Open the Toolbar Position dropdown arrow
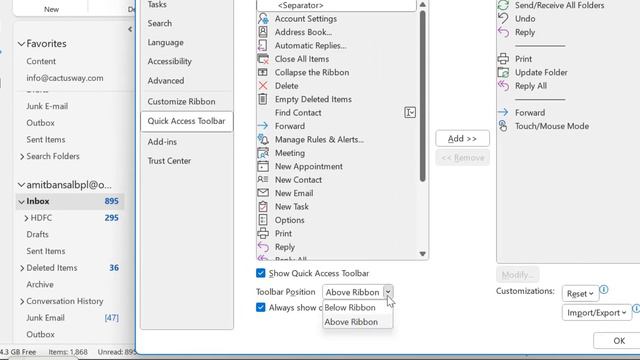640x360 pixels. tap(388, 292)
